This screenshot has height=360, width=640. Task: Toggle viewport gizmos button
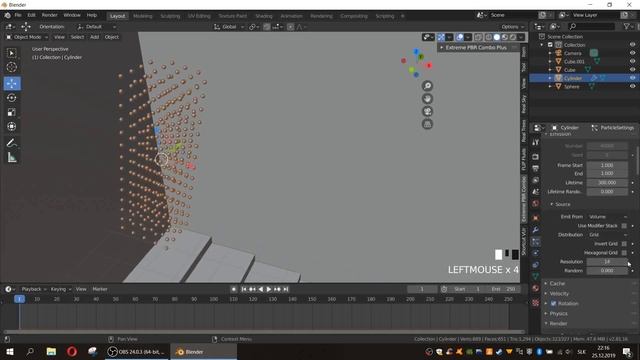pos(441,37)
